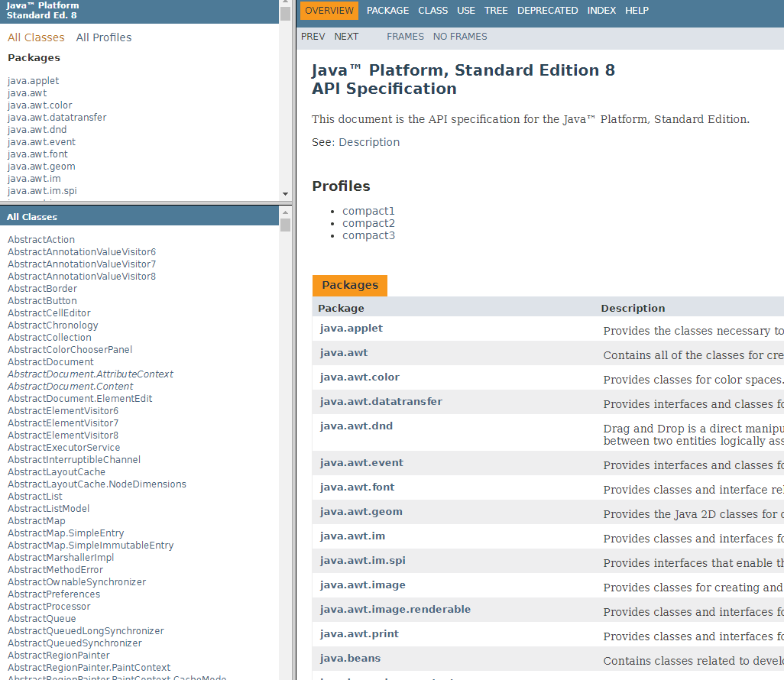
Task: Open the OVERVIEW tab in the navigation bar
Action: pos(329,11)
